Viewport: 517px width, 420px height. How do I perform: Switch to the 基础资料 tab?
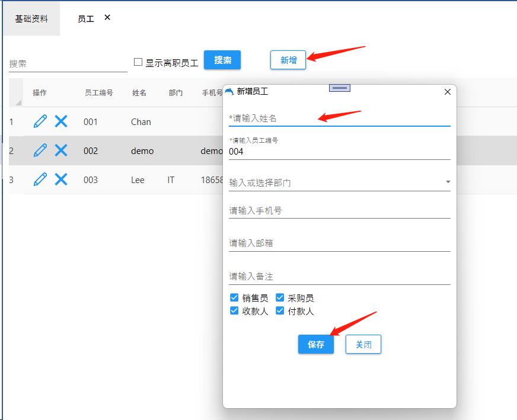(31, 19)
